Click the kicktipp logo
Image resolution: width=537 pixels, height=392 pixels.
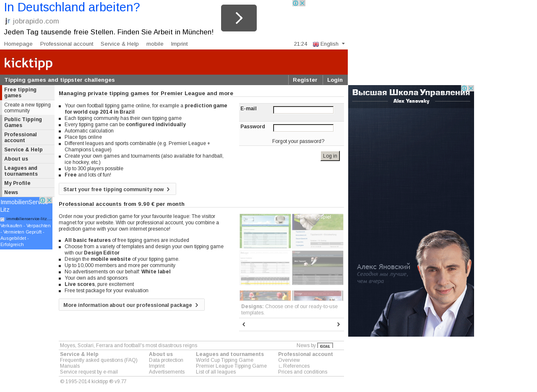pyautogui.click(x=29, y=63)
